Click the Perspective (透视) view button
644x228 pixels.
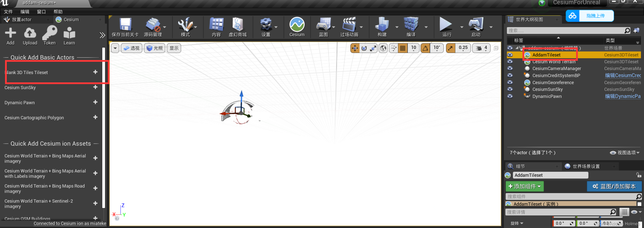132,48
